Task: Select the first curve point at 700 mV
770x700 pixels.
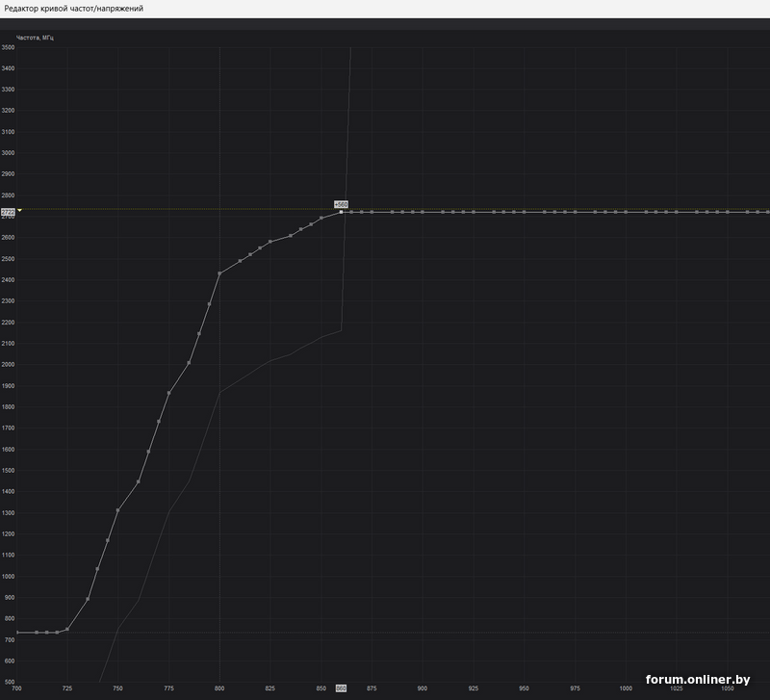Action: point(16,633)
